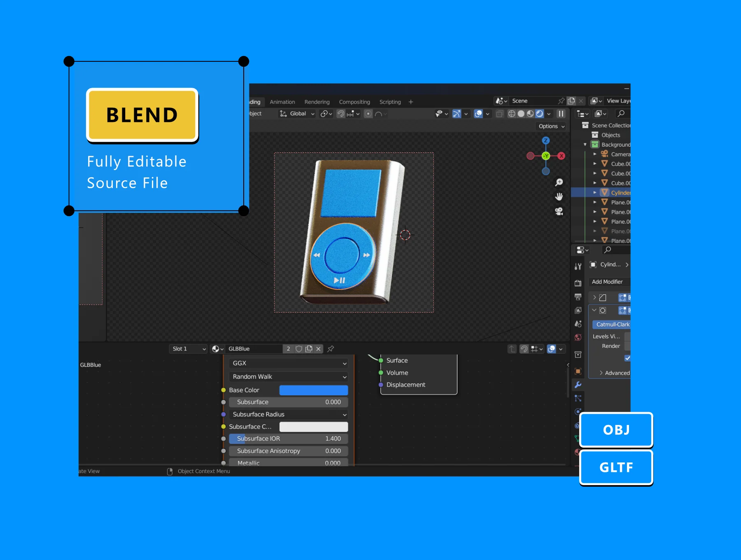Toggle X-ray mode in viewport header
Image resolution: width=741 pixels, height=560 pixels.
point(499,114)
